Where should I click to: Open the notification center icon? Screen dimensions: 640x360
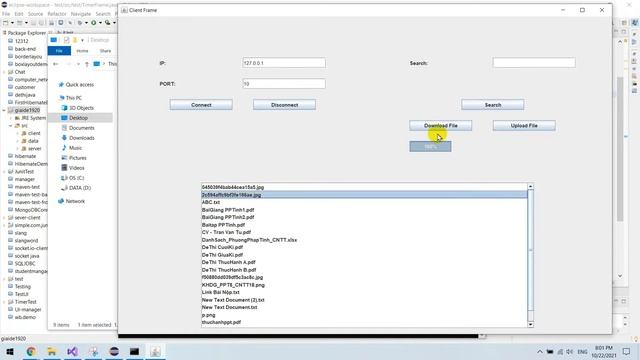(627, 351)
